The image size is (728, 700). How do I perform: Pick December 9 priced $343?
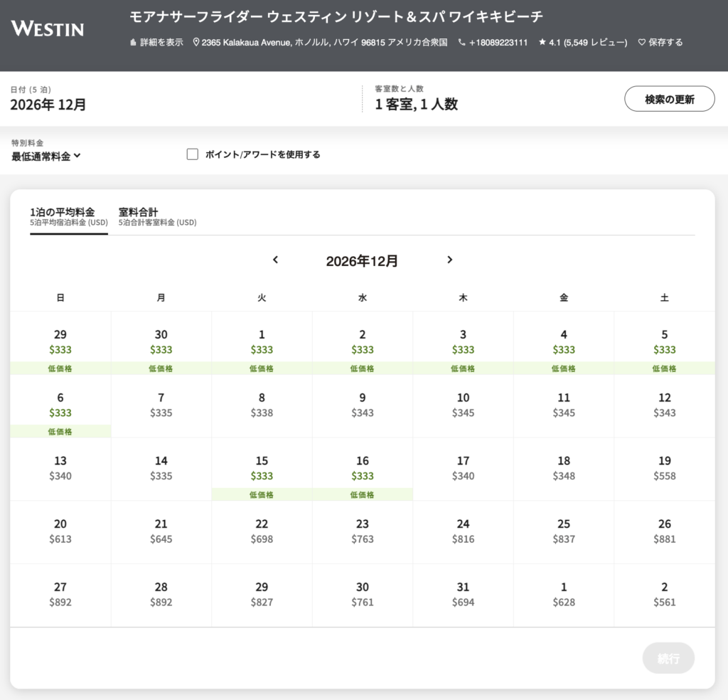click(363, 406)
